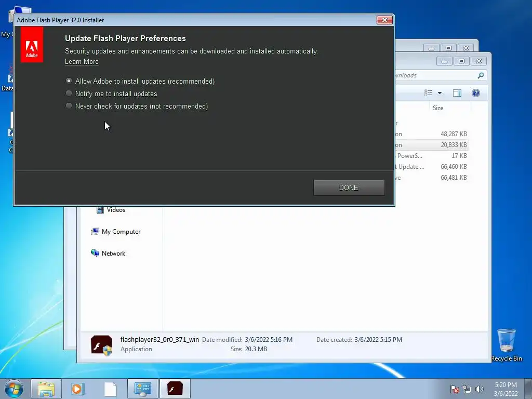Open Windows Explorer from the taskbar
The height and width of the screenshot is (399, 532).
tap(46, 389)
